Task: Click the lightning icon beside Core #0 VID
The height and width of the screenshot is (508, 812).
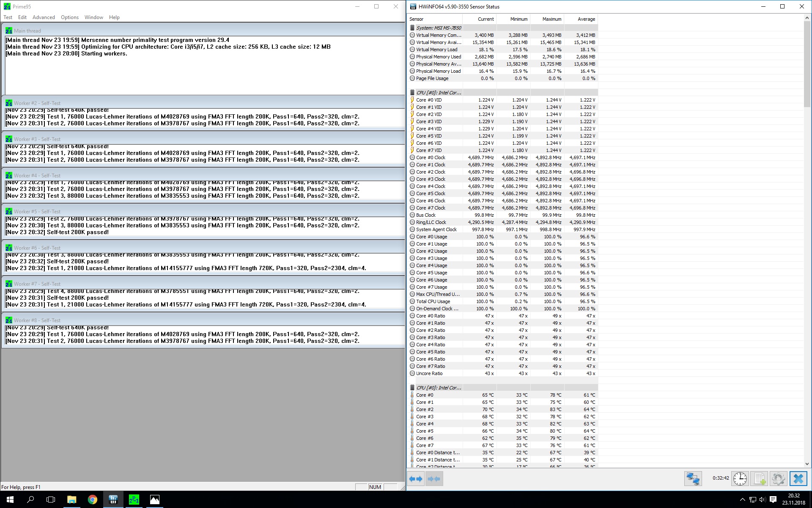Action: click(x=412, y=100)
